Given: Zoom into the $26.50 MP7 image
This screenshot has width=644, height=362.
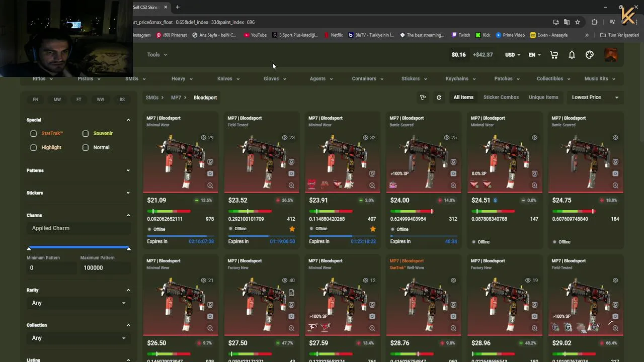Looking at the screenshot, I should coord(210,328).
